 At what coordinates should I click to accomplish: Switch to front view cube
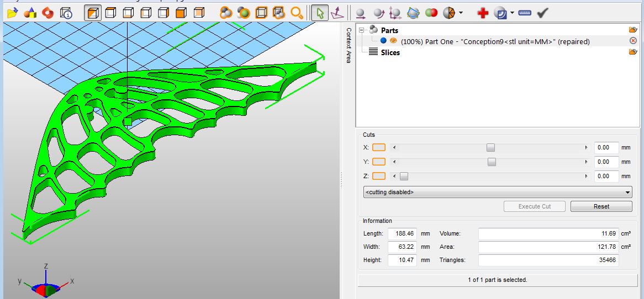181,13
